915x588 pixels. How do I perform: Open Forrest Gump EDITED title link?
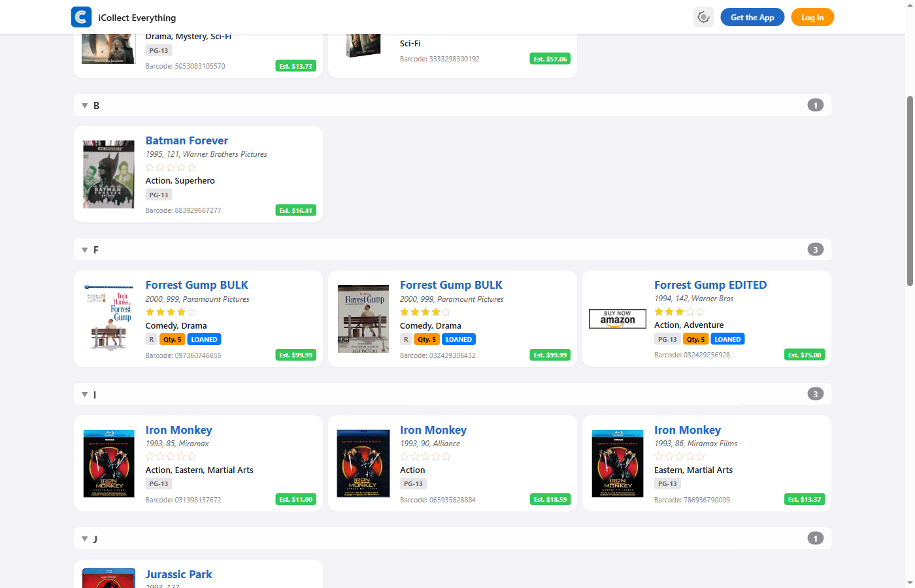pos(710,285)
